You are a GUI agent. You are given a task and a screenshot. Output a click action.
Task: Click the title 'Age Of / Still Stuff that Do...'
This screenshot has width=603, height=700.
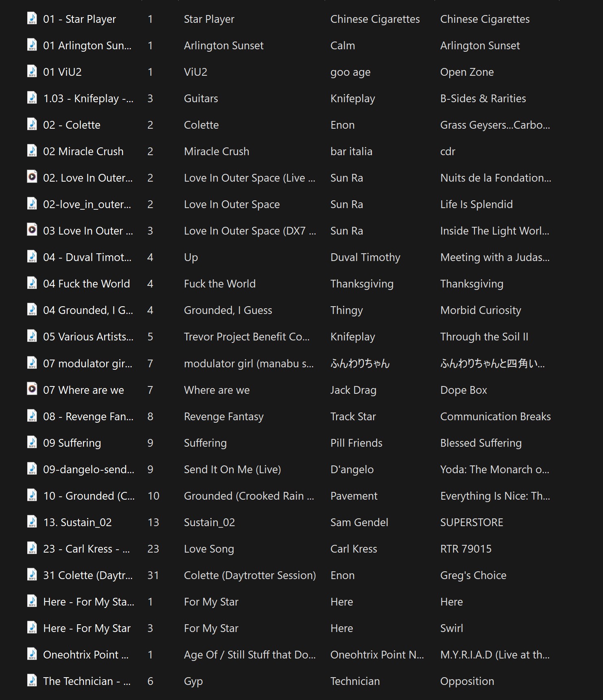[250, 655]
